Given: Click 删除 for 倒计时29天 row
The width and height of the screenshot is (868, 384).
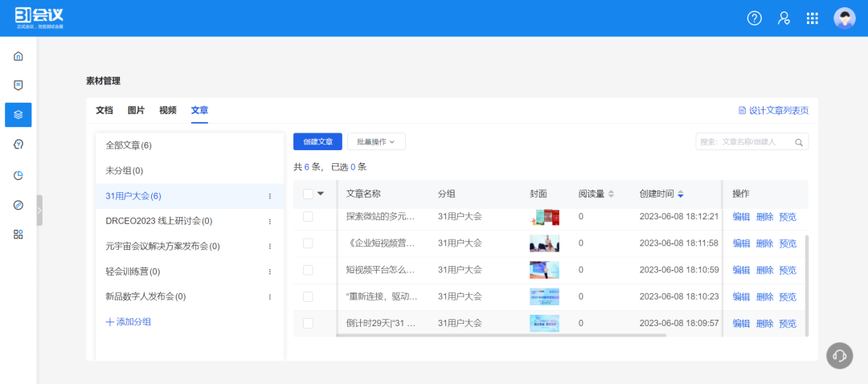Looking at the screenshot, I should 764,323.
